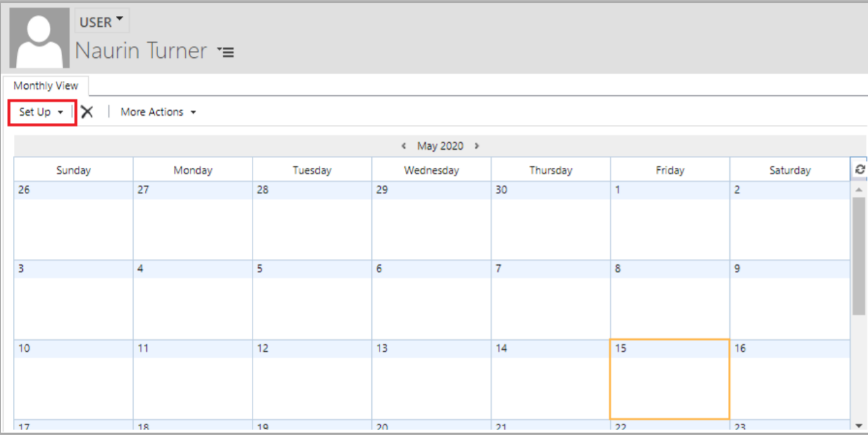
Task: Click the Saturday column header
Action: click(790, 170)
